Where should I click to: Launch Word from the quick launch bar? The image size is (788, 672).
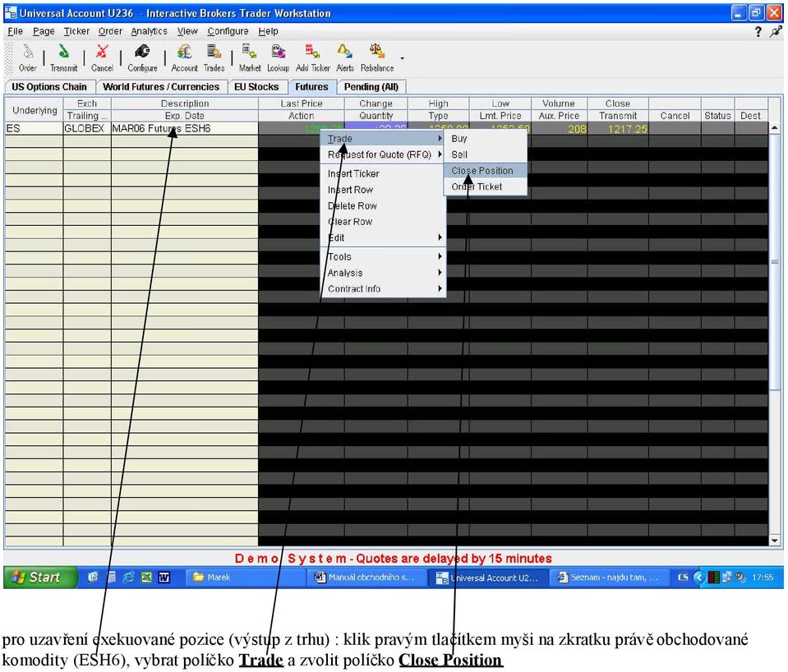click(x=164, y=577)
